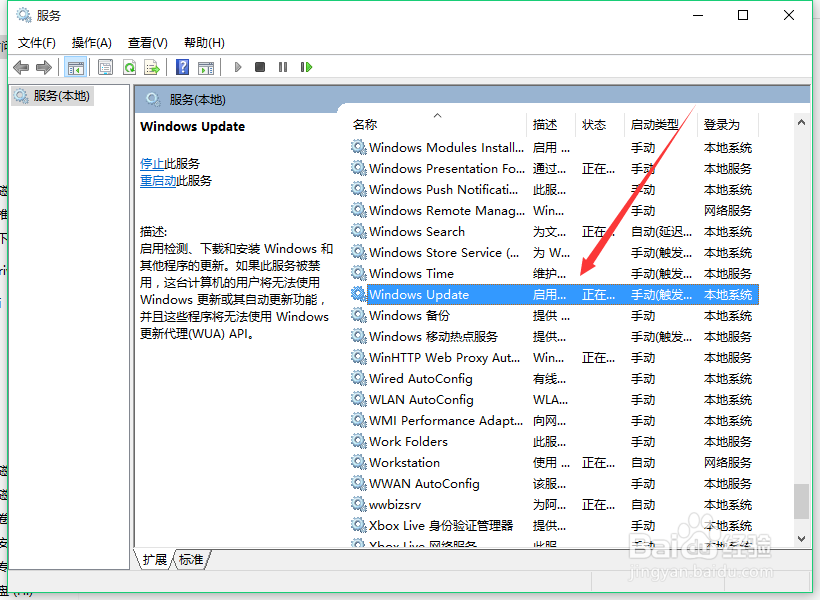The width and height of the screenshot is (820, 600).
Task: Open the Help question mark icon
Action: click(182, 67)
